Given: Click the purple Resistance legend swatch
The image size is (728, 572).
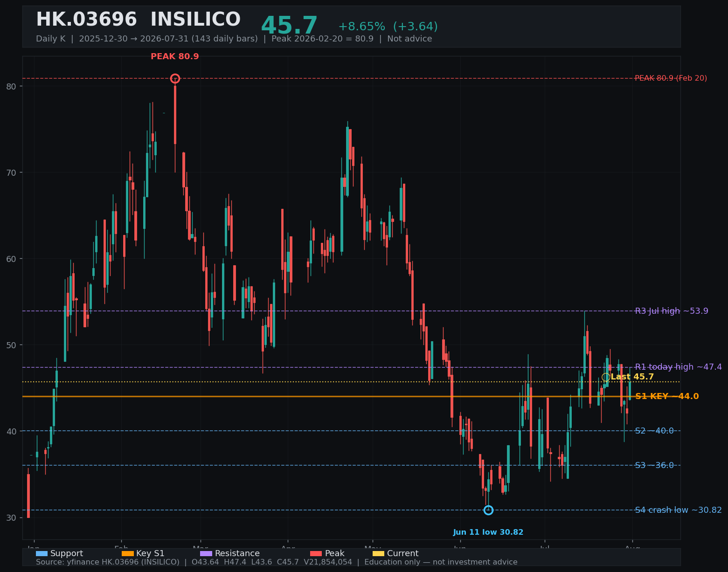Looking at the screenshot, I should pos(206,553).
